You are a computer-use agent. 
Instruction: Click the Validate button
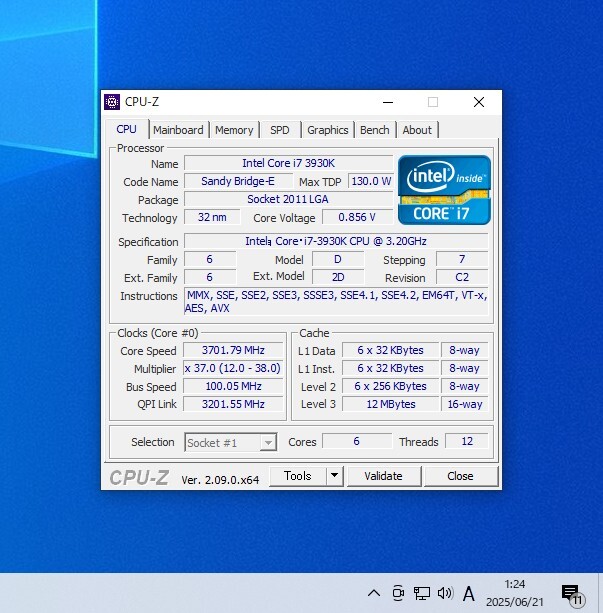click(x=384, y=476)
